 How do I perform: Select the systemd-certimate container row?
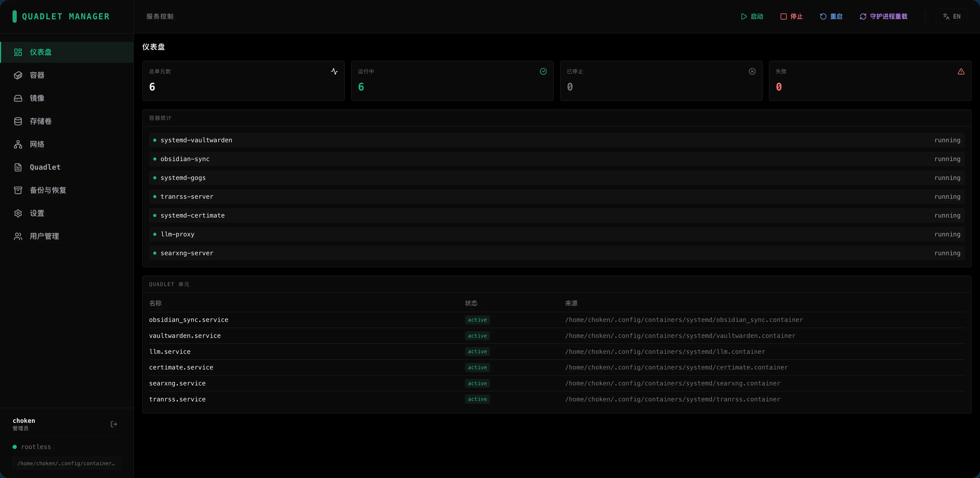coord(557,215)
